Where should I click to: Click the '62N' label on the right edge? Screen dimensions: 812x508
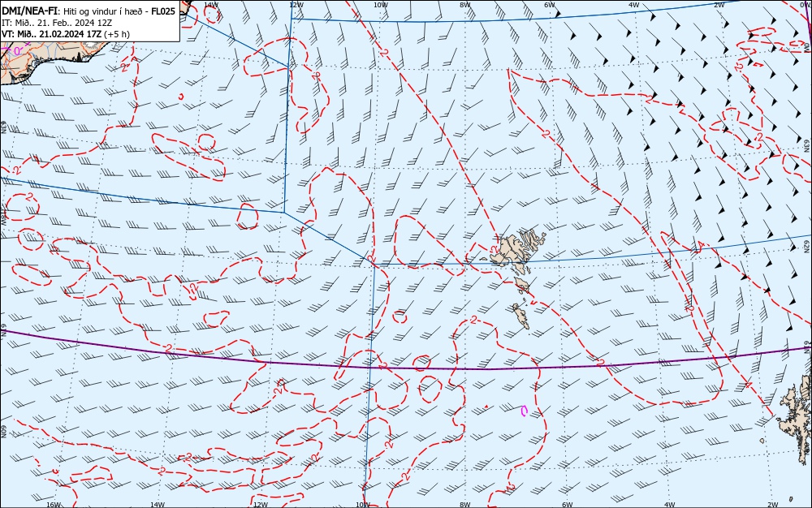807,245
